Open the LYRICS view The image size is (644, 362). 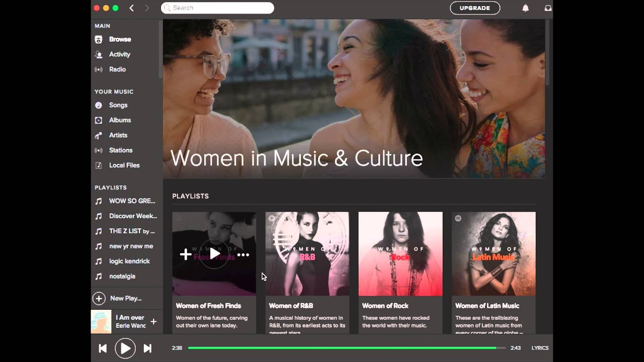[540, 348]
